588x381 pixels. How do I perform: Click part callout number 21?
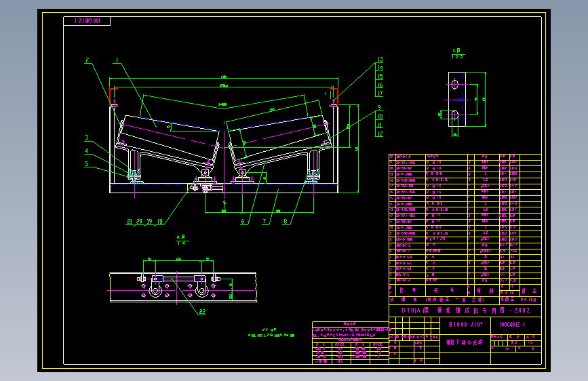pyautogui.click(x=130, y=221)
